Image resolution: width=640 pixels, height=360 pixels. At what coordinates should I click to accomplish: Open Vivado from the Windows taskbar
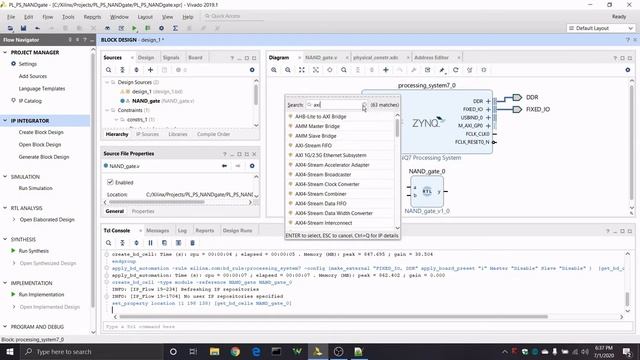point(318,351)
